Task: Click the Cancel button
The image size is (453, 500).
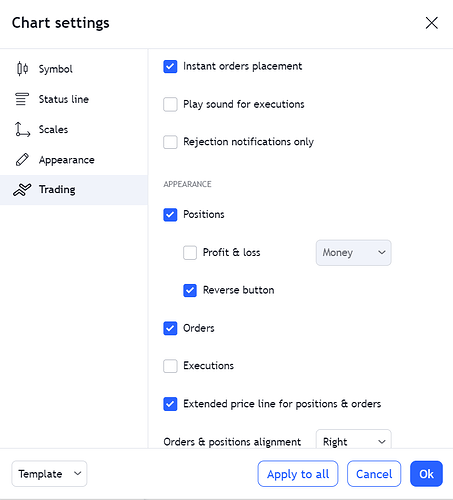Action: [x=374, y=474]
